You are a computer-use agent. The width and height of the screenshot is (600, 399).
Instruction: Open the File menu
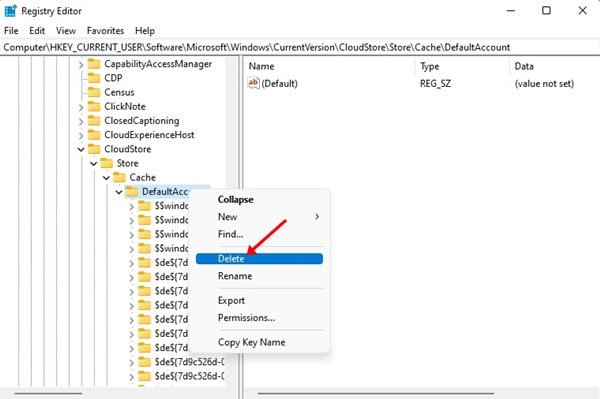pos(11,31)
